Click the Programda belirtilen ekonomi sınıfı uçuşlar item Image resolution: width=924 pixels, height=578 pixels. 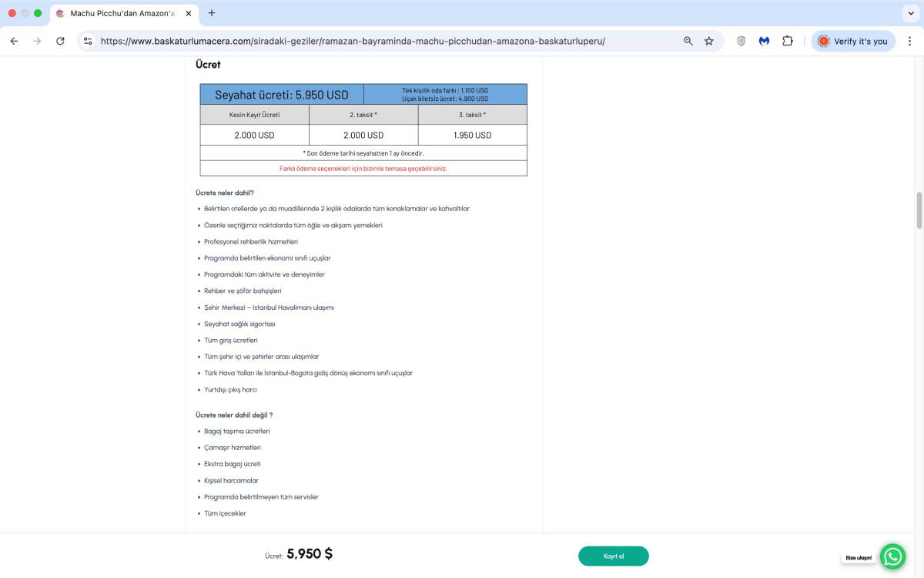pyautogui.click(x=267, y=258)
